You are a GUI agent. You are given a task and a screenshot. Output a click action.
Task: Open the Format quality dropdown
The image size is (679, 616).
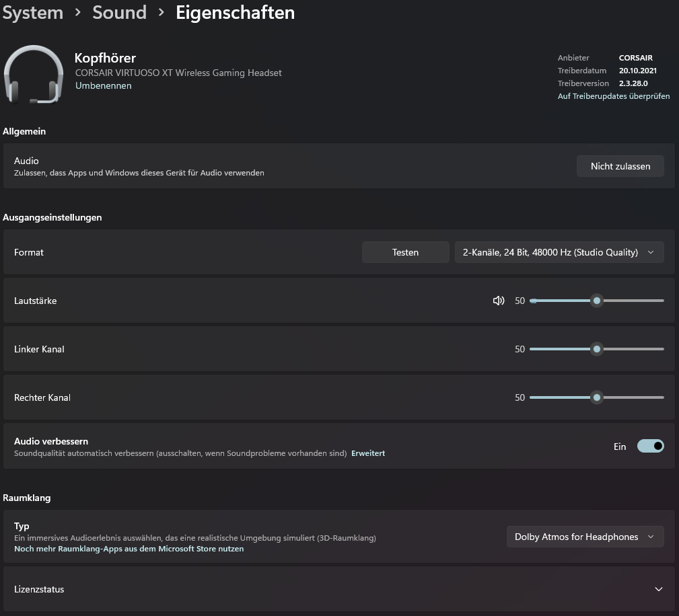559,252
